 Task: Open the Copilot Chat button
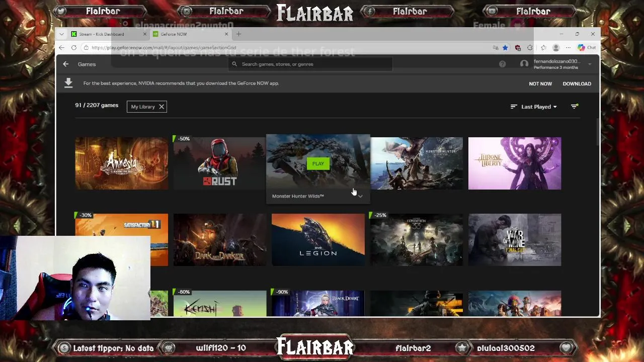[x=587, y=47]
